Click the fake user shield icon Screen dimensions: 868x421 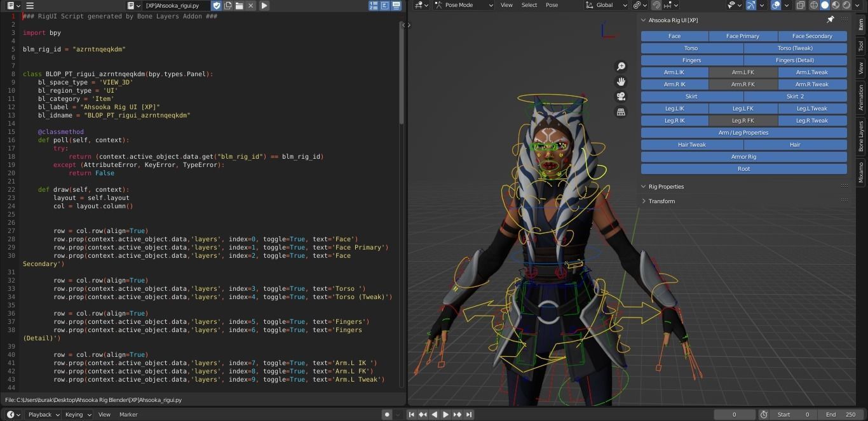[217, 5]
